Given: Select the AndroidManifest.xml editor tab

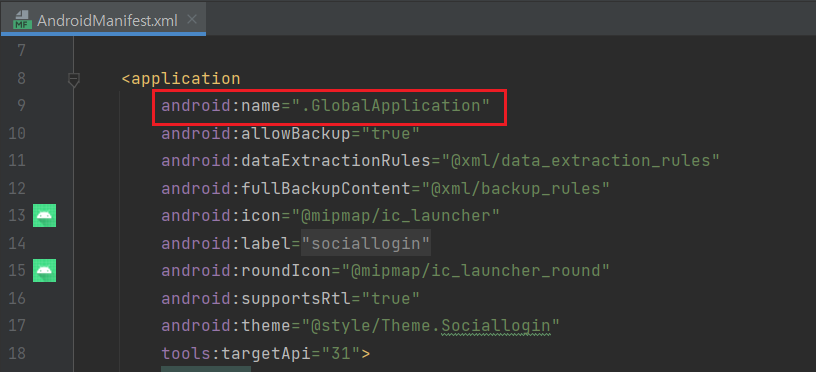Looking at the screenshot, I should [103, 20].
